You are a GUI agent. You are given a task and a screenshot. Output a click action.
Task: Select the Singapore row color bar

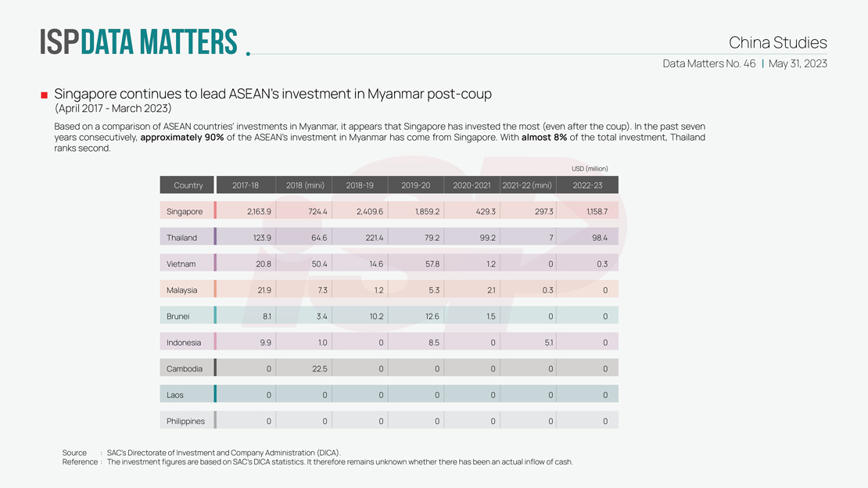coord(215,211)
